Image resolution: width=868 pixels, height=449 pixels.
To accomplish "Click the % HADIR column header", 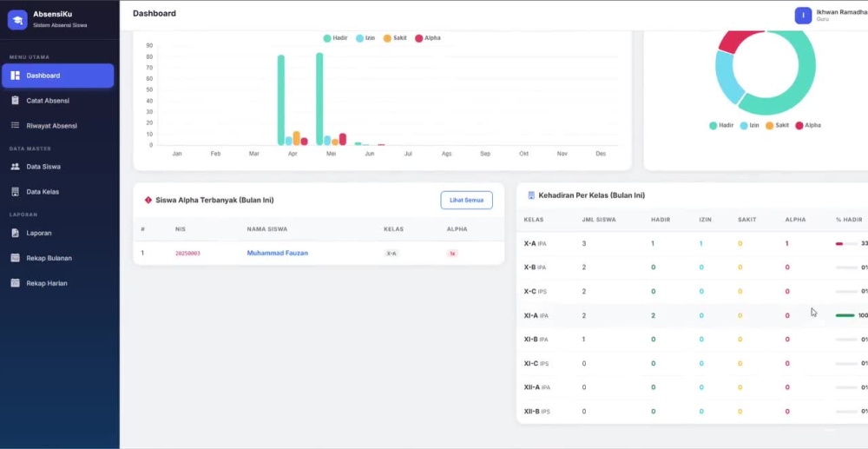I will pos(849,220).
